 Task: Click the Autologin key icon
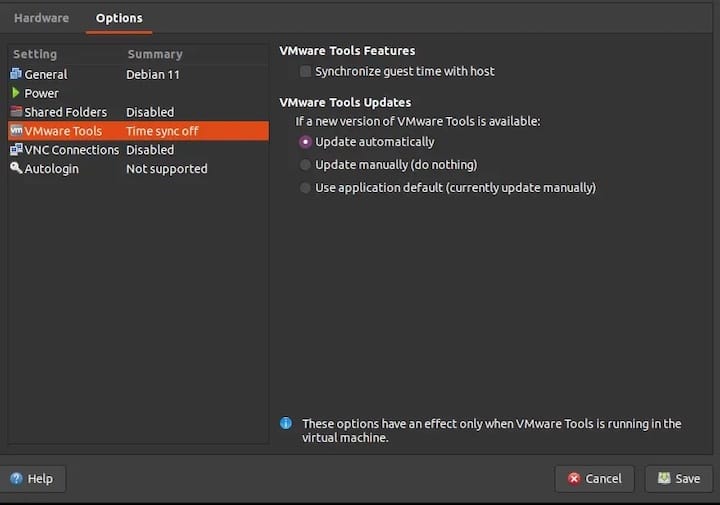pos(16,168)
